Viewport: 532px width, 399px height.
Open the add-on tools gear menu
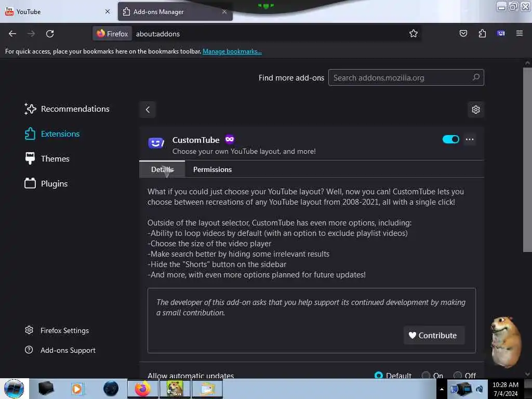pos(476,110)
